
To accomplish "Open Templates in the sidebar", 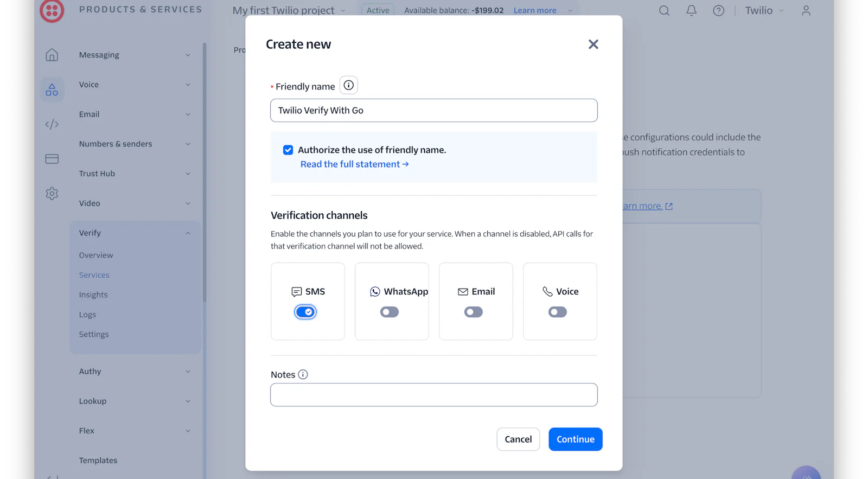I will [x=98, y=460].
